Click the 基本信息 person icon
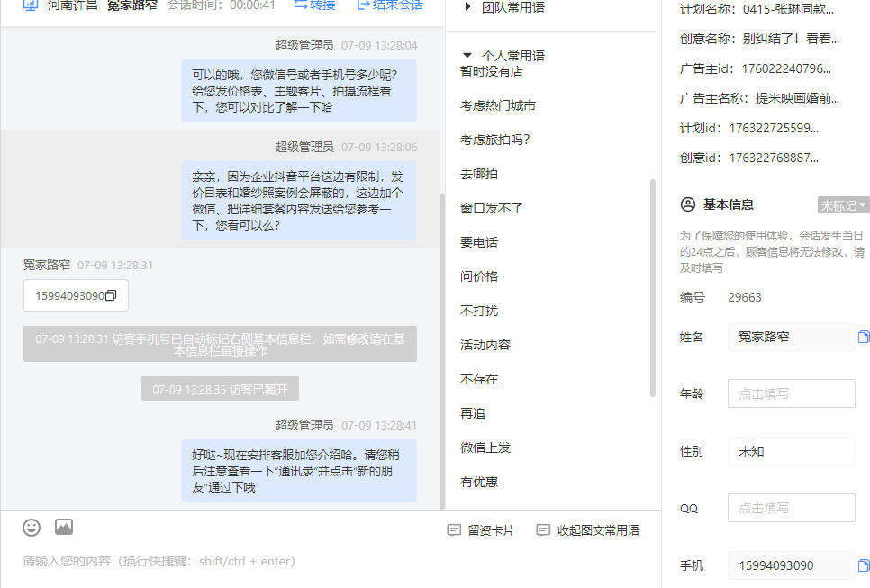This screenshot has height=588, width=870. point(688,204)
